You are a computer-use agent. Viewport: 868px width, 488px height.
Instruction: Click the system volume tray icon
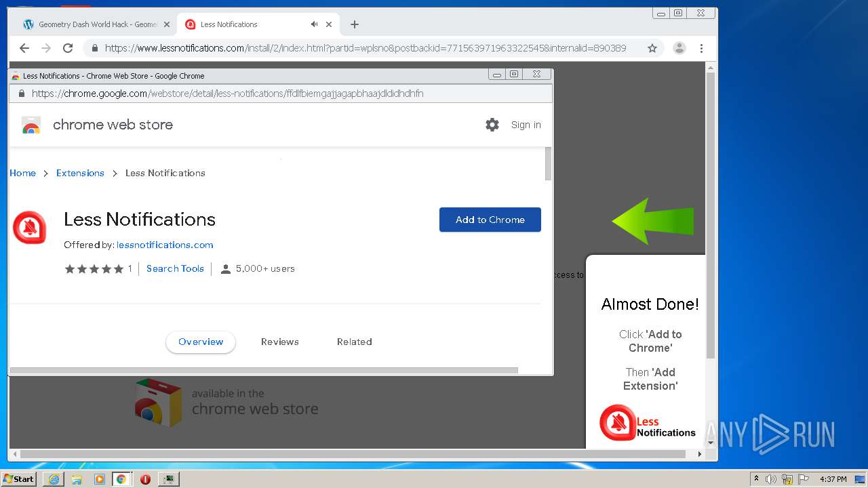(771, 479)
